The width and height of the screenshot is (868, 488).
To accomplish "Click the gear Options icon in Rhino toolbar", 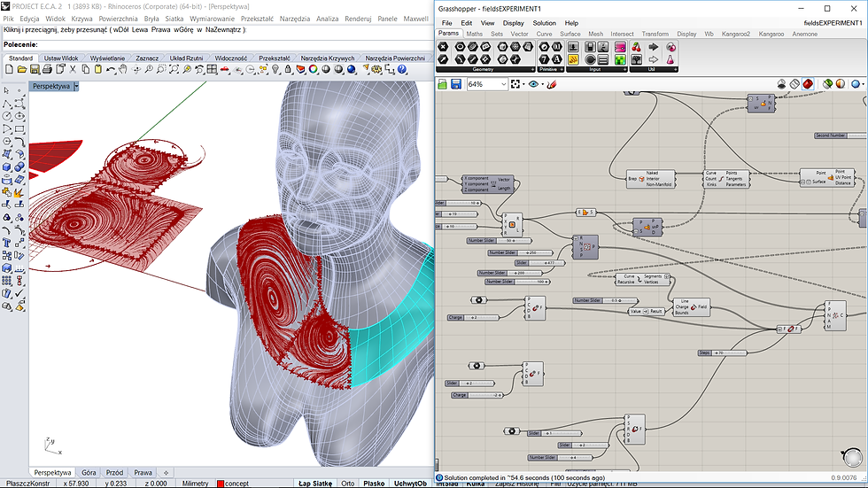I will 376,70.
